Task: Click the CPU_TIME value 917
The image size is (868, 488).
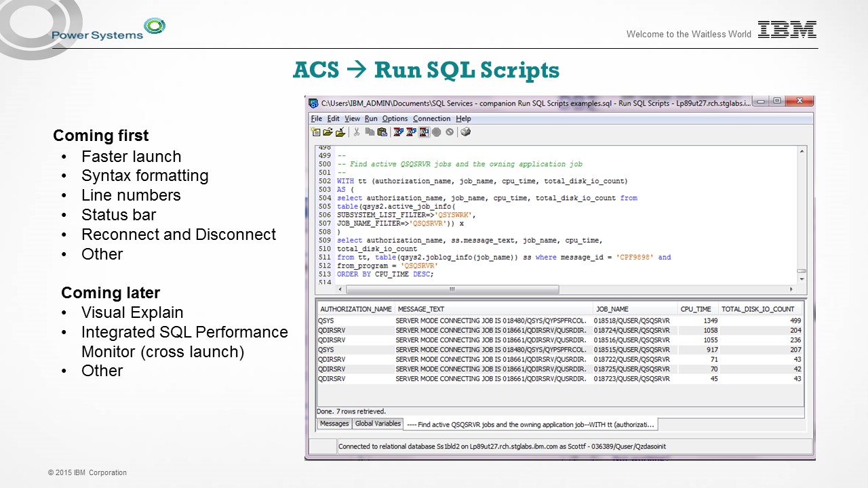Action: pos(712,350)
